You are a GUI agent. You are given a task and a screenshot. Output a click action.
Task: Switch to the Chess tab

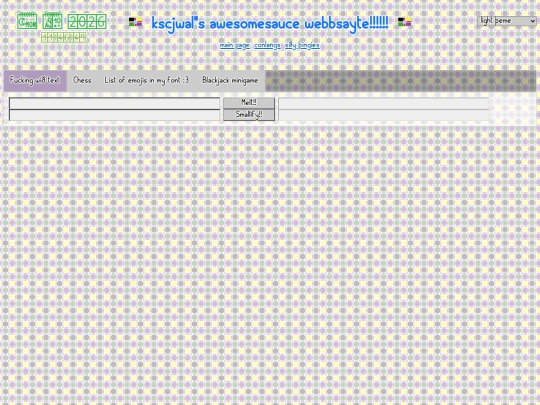coord(82,81)
